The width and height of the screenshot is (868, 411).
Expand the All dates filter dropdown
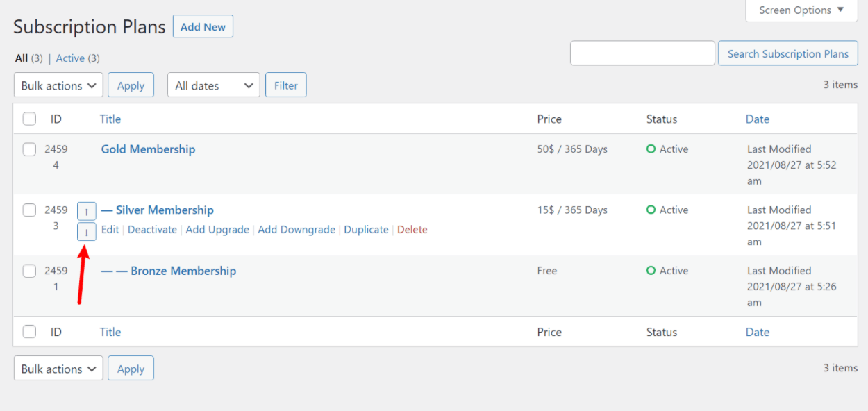213,85
